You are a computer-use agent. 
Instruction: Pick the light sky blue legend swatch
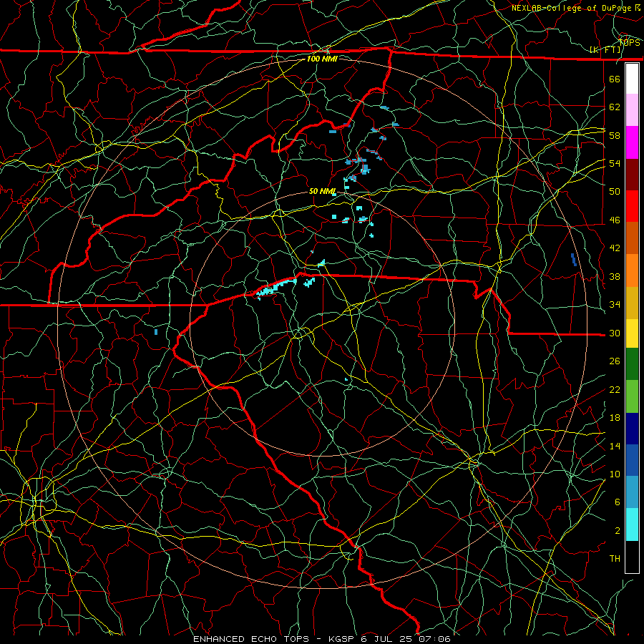tap(632, 492)
